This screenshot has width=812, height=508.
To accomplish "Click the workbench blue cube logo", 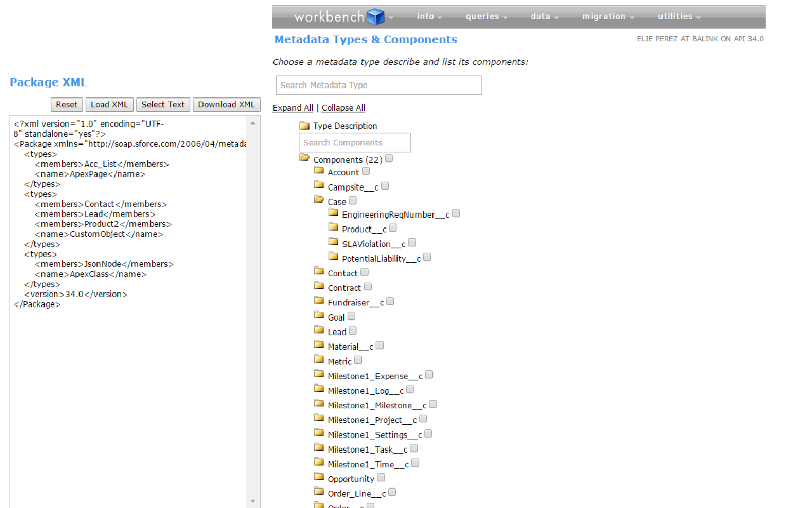I will tap(376, 17).
